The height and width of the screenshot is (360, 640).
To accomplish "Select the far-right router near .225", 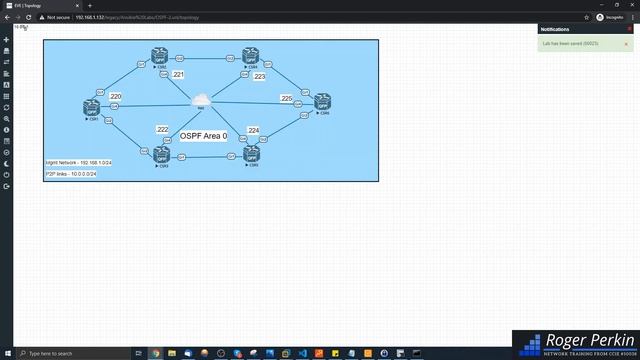I will (322, 102).
